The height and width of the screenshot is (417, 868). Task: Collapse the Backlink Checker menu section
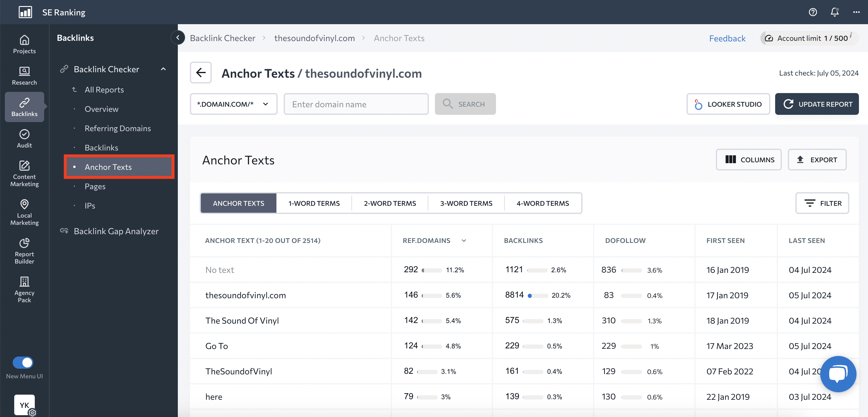point(163,69)
